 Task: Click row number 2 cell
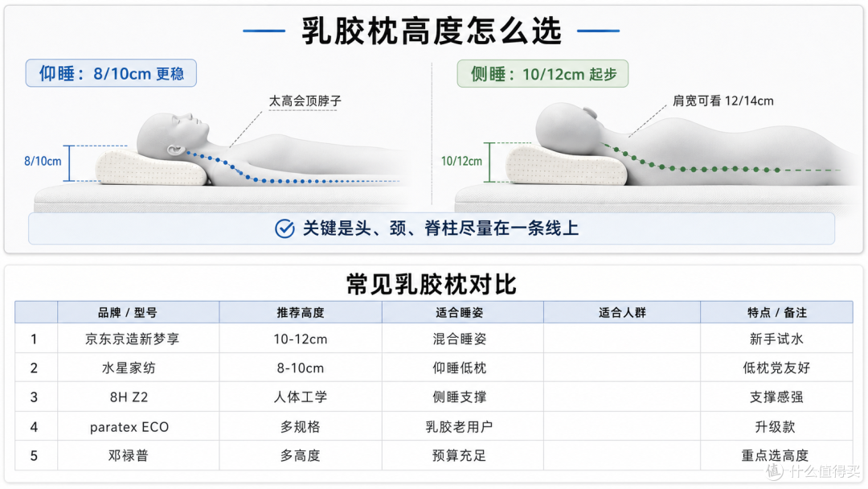[35, 368]
